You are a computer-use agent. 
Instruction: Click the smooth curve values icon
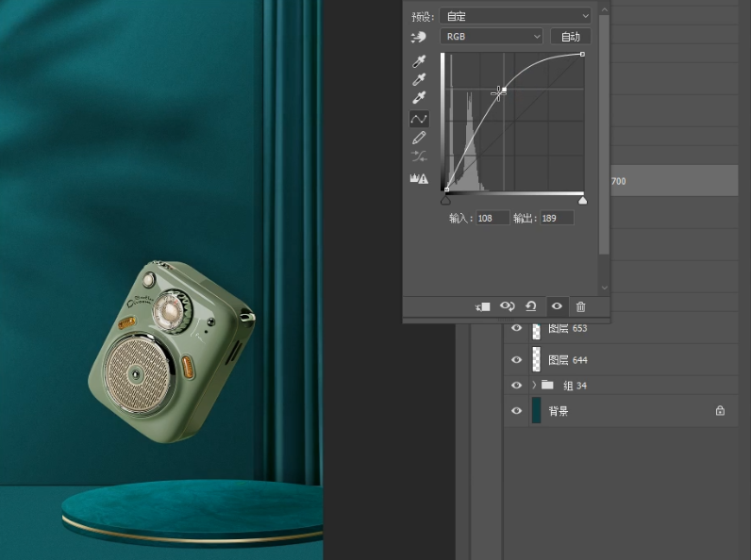click(x=419, y=156)
